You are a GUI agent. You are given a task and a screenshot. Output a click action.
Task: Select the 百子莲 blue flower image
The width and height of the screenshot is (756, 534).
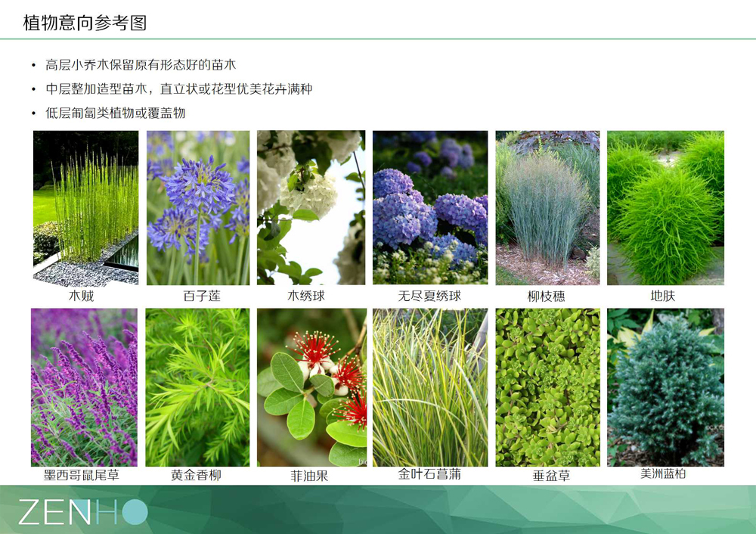[x=198, y=208]
